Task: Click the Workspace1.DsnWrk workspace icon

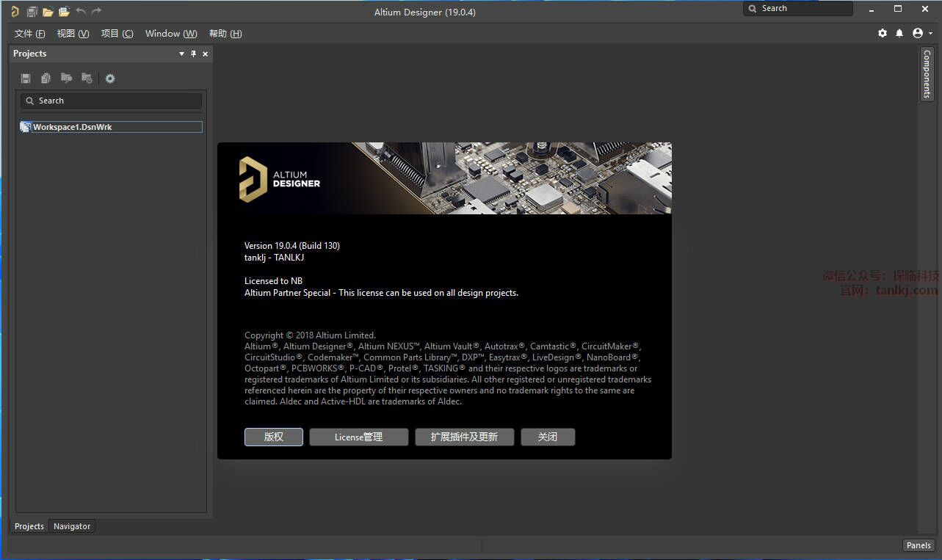Action: (26, 127)
